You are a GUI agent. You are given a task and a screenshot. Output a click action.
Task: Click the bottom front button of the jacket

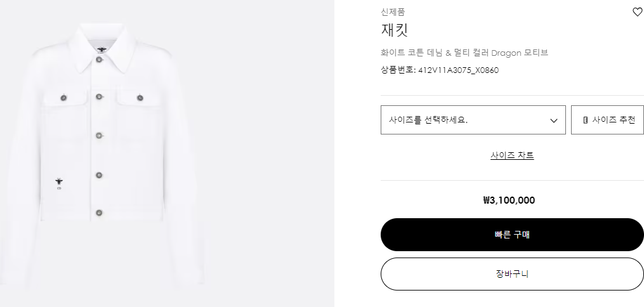(100, 212)
